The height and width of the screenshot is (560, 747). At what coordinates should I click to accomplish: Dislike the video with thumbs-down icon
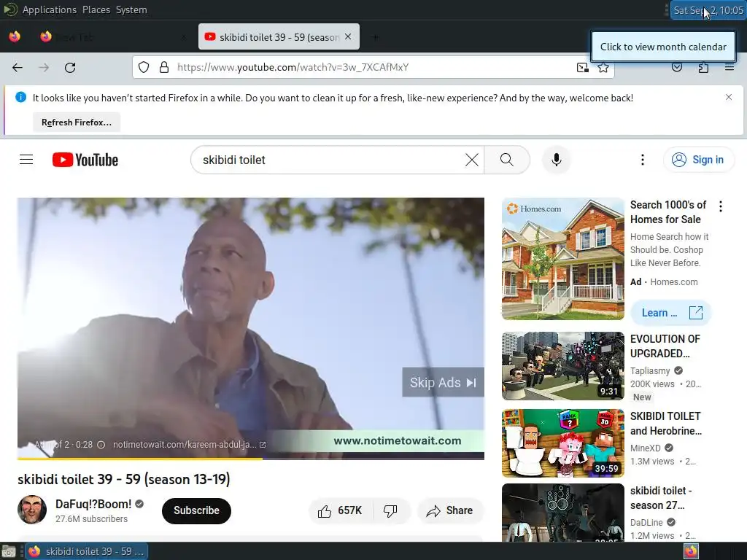pos(390,511)
